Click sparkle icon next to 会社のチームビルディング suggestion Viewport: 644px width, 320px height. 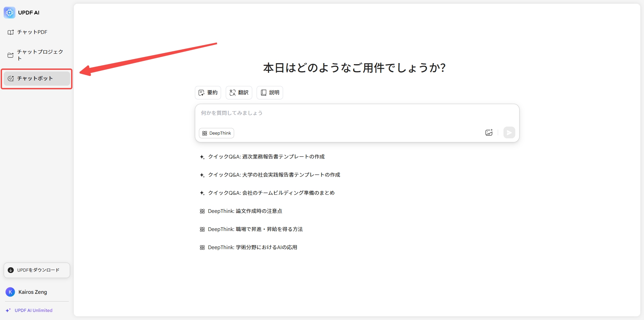click(202, 193)
